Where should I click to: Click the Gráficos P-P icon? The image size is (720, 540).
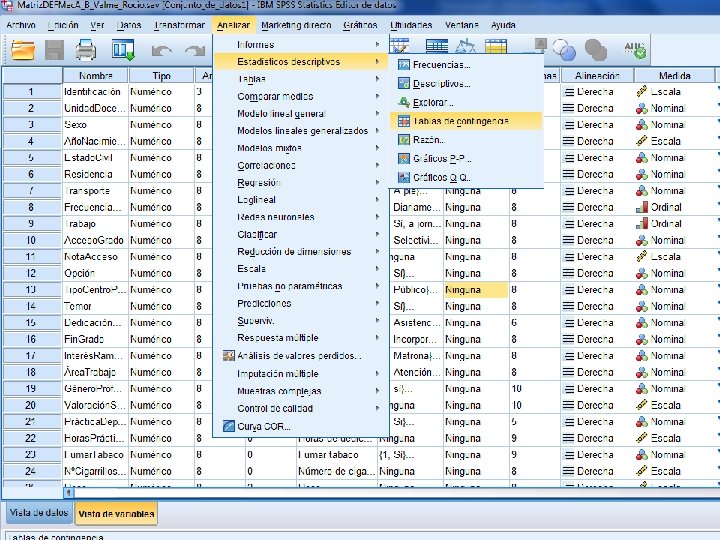coord(404,158)
